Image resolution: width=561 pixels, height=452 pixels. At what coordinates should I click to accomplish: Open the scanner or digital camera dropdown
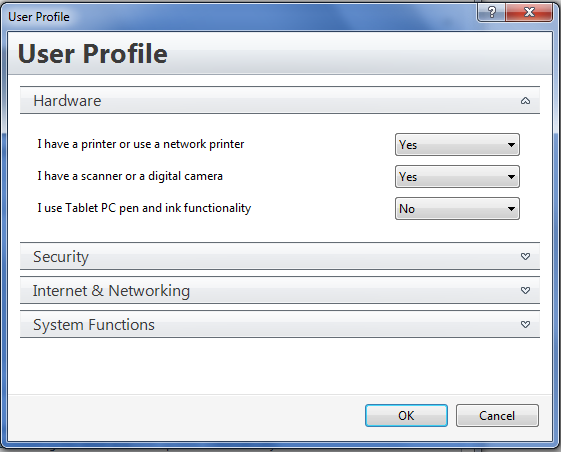pyautogui.click(x=457, y=176)
